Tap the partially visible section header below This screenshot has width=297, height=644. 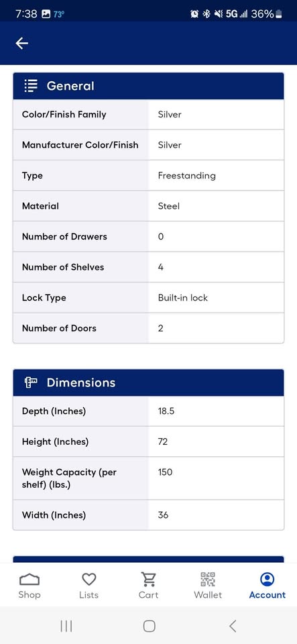(x=149, y=559)
